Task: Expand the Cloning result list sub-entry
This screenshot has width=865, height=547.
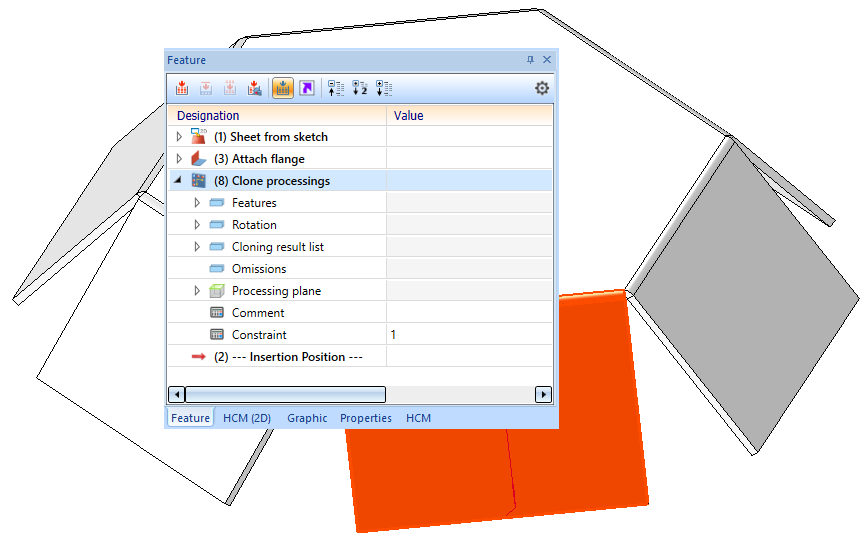Action: (197, 246)
